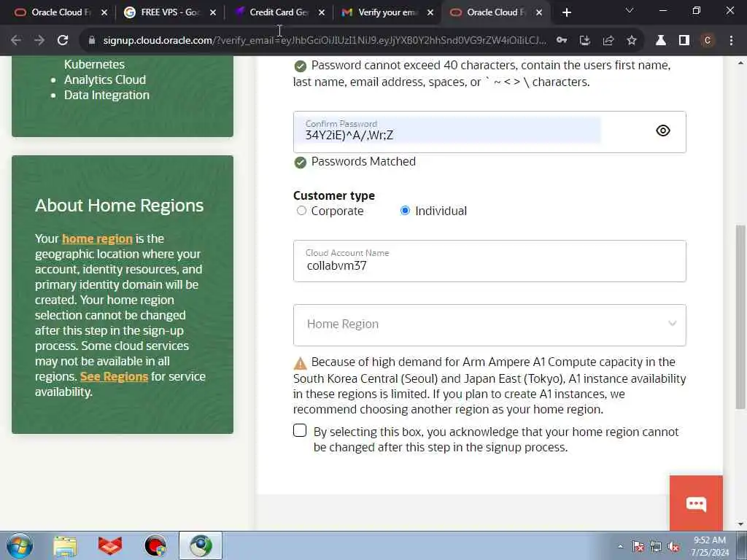Click into Cloud Account Name field
The width and height of the screenshot is (747, 560).
coord(489,261)
